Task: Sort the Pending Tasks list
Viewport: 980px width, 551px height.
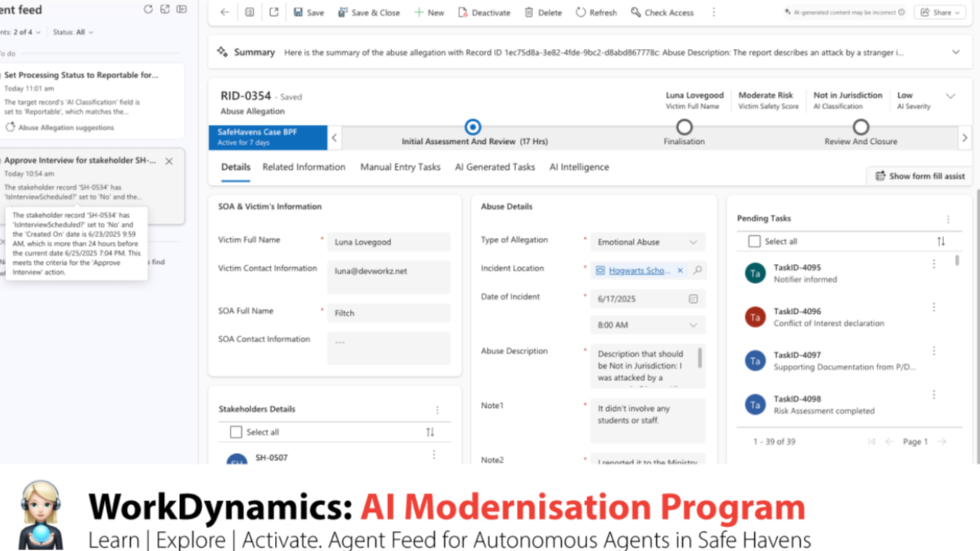Action: coord(941,241)
